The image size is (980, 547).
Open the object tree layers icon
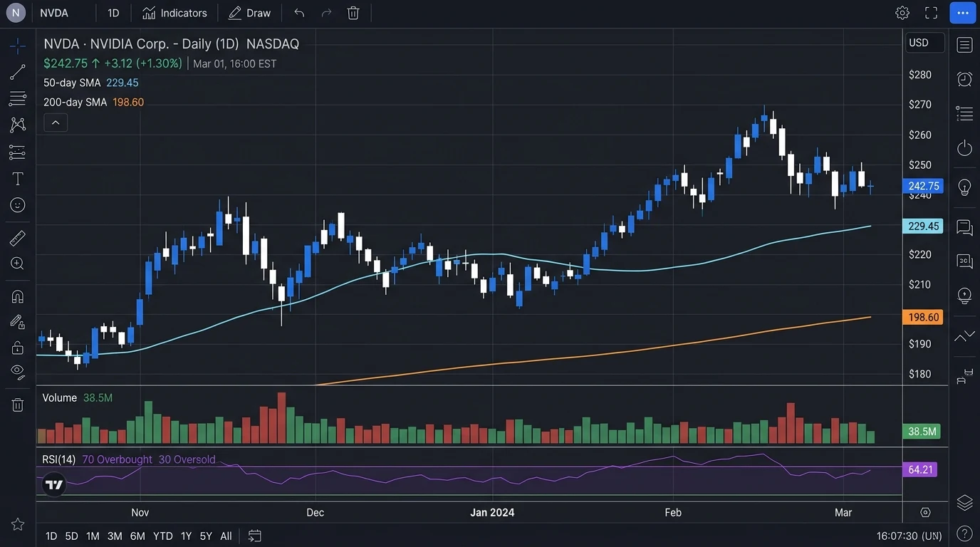pyautogui.click(x=965, y=502)
